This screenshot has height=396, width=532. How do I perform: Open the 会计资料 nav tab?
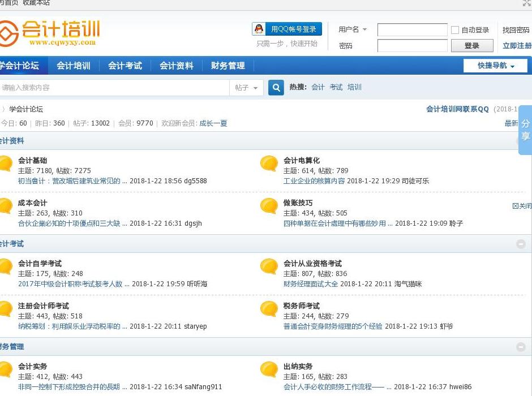point(177,66)
